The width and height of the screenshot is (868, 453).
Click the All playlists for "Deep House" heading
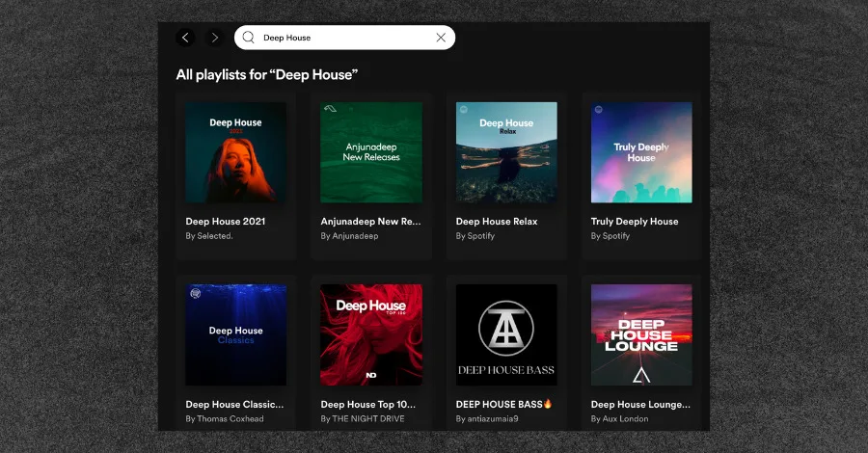coord(267,74)
